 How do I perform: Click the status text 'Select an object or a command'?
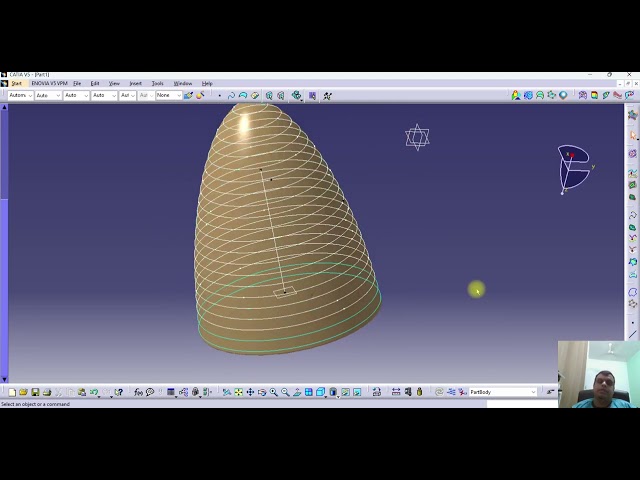(36, 404)
